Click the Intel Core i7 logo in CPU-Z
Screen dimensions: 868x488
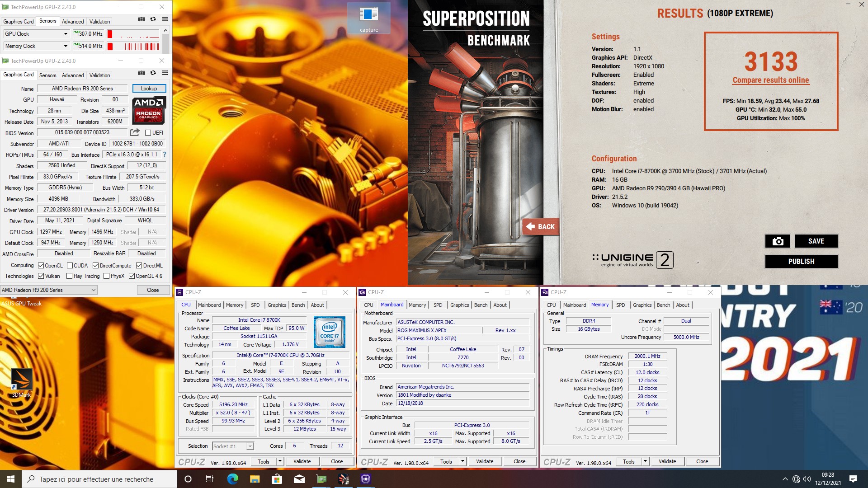330,332
